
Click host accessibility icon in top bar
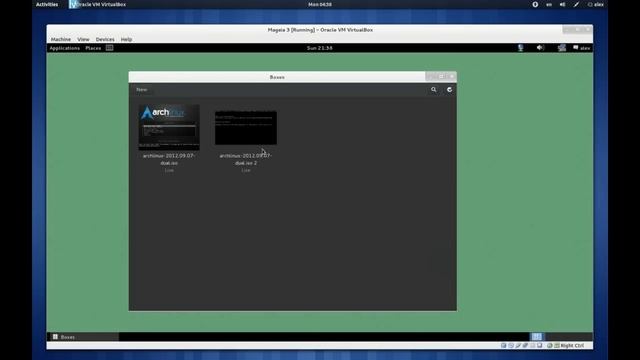535,4
